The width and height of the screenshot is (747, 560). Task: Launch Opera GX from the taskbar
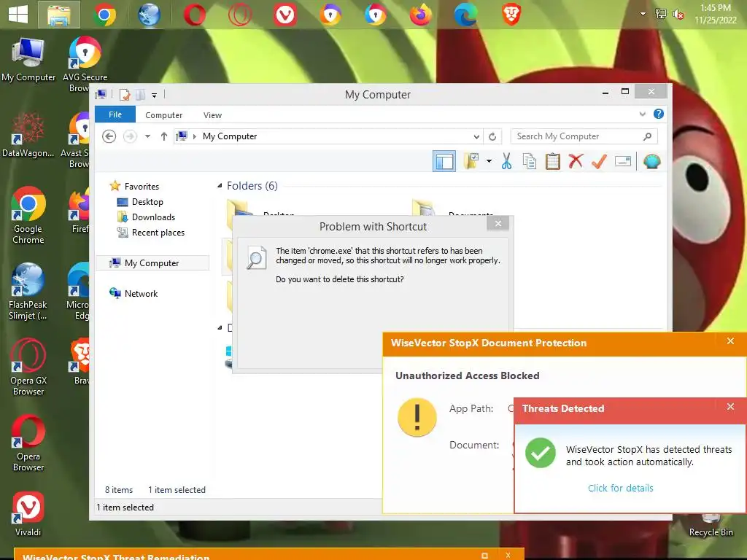pos(239,15)
